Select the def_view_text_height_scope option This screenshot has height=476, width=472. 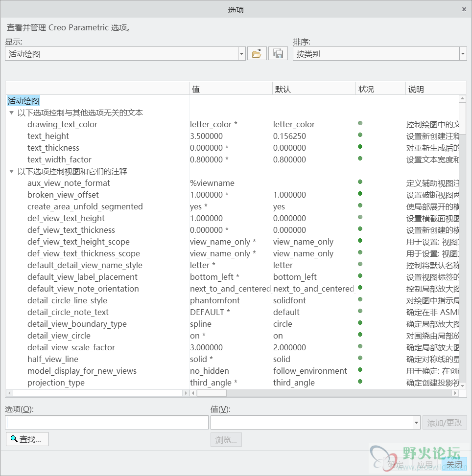point(78,242)
